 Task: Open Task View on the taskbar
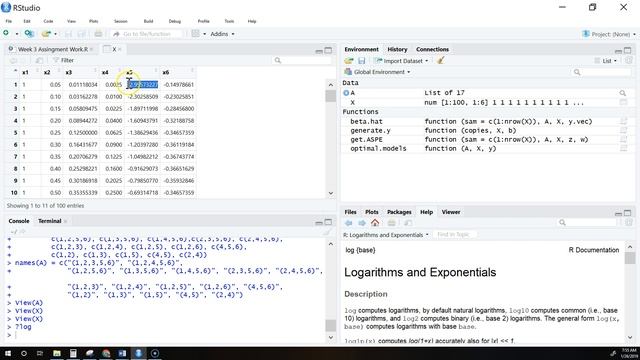[40, 353]
